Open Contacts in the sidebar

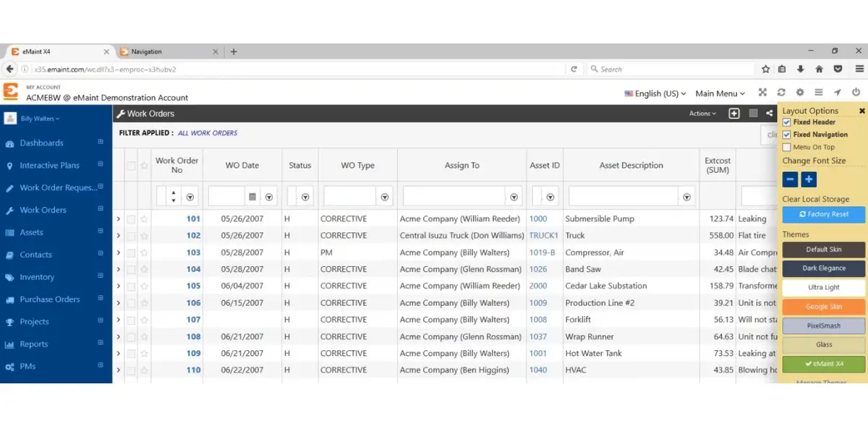click(x=35, y=255)
